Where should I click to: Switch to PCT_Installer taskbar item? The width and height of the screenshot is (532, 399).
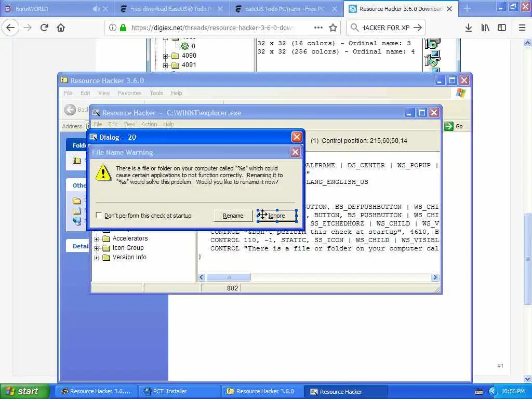coord(179,392)
